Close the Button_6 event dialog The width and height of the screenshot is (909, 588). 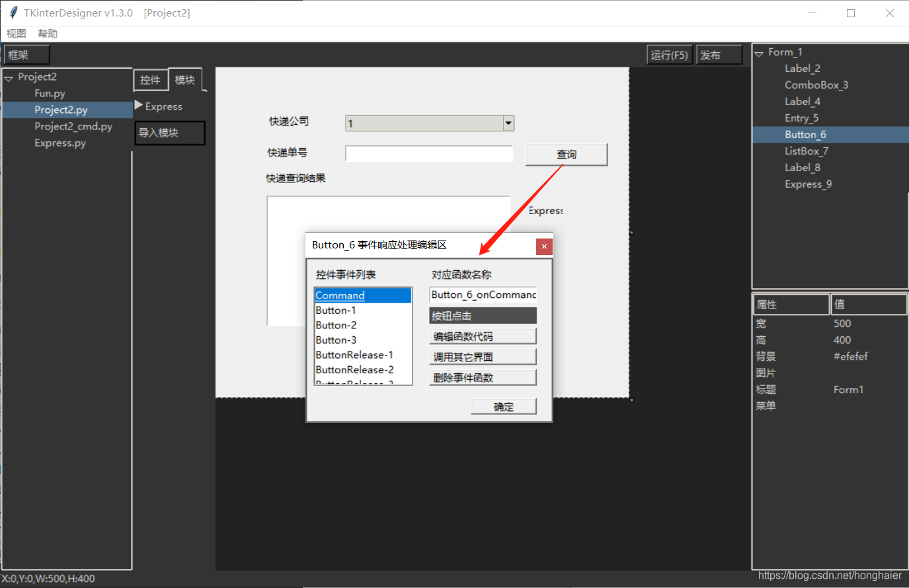click(544, 246)
